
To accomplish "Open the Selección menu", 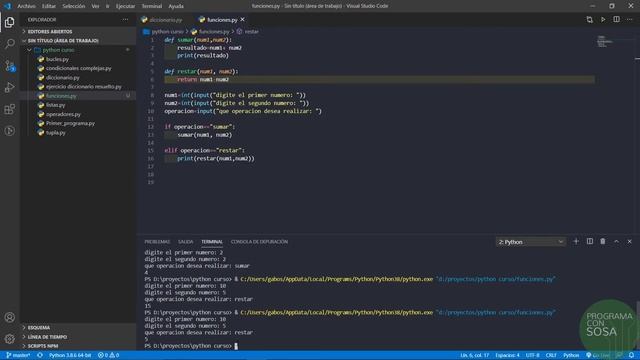I will click(73, 6).
